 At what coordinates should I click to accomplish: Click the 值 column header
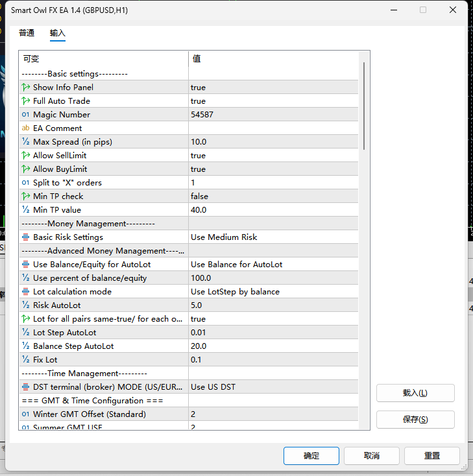point(273,59)
